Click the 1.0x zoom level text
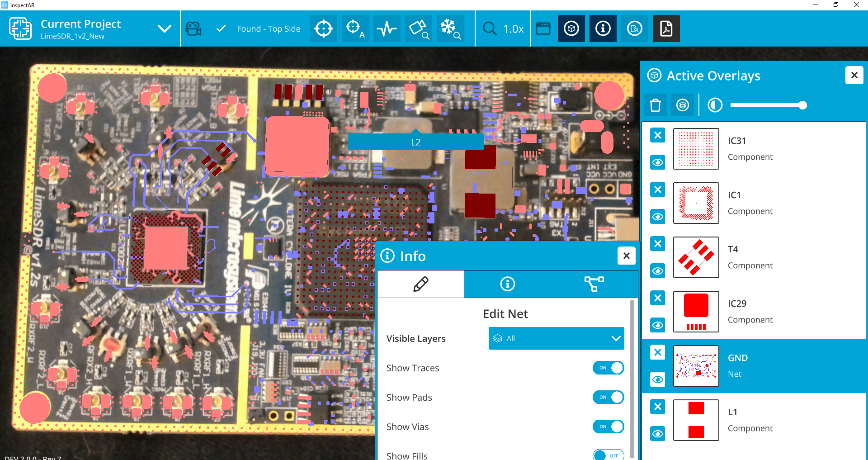The width and height of the screenshot is (868, 460). point(514,29)
